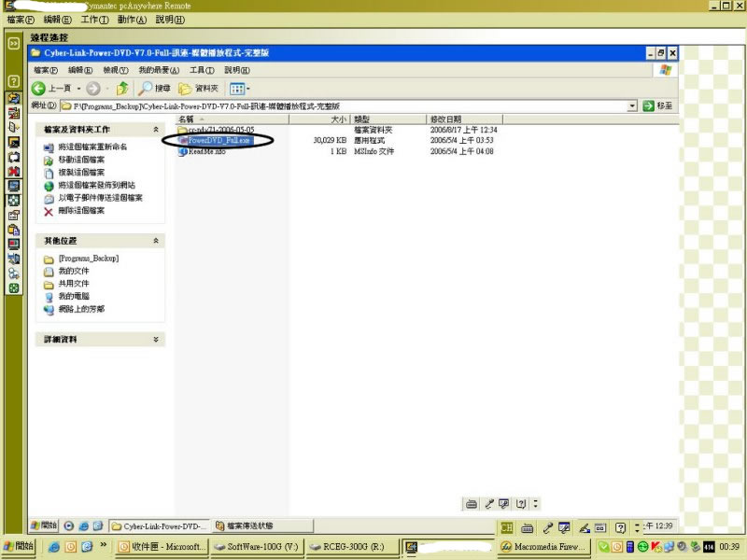Switch to RCEG-300G (R:) on local taskbar
Viewport: 747px width, 560px height.
pyautogui.click(x=353, y=547)
